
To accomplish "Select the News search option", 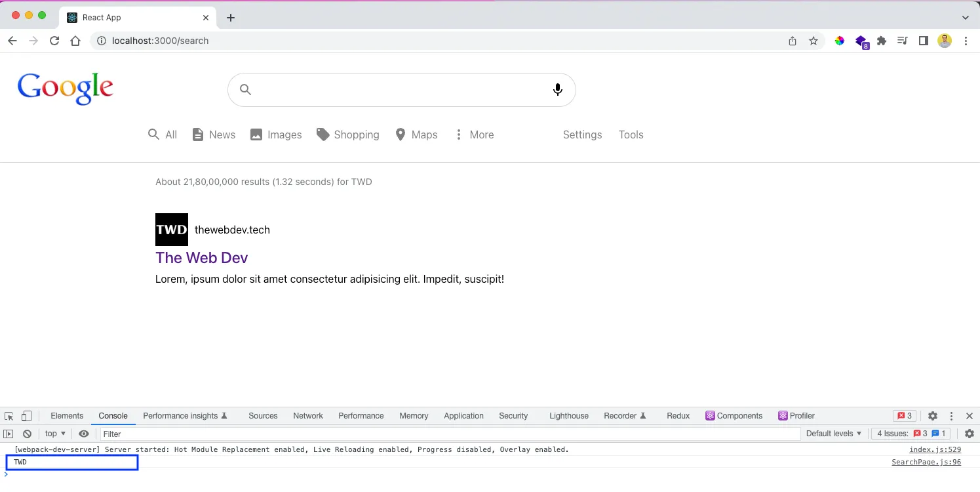I will (214, 134).
